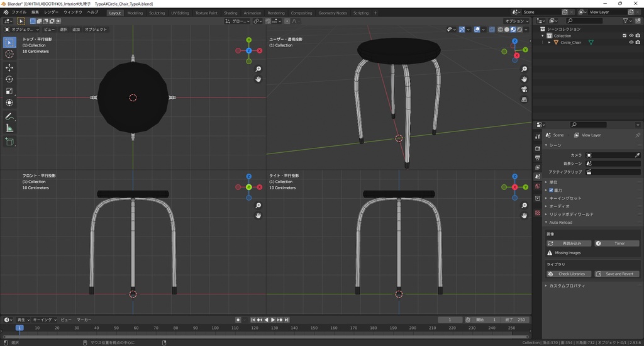This screenshot has width=644, height=346.
Task: Click the timeline scrubber at frame 100
Action: tap(214, 328)
